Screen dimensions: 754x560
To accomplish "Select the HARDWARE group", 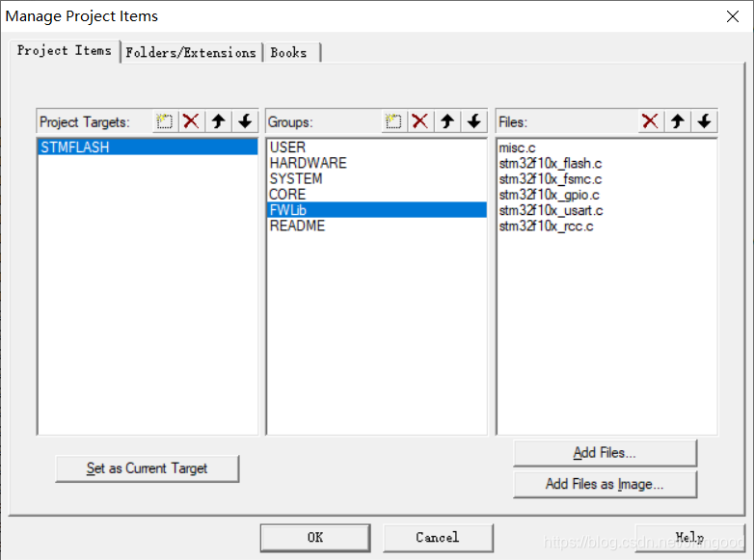I will [377, 163].
